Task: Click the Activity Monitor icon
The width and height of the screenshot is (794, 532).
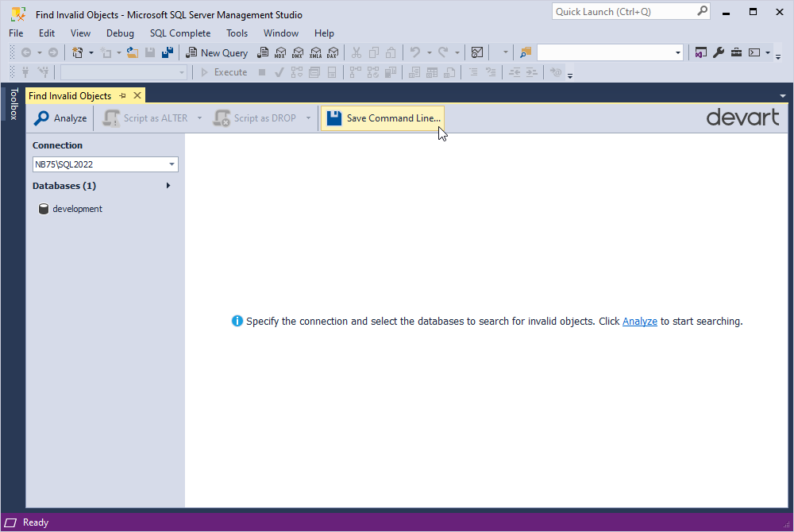Action: 477,52
